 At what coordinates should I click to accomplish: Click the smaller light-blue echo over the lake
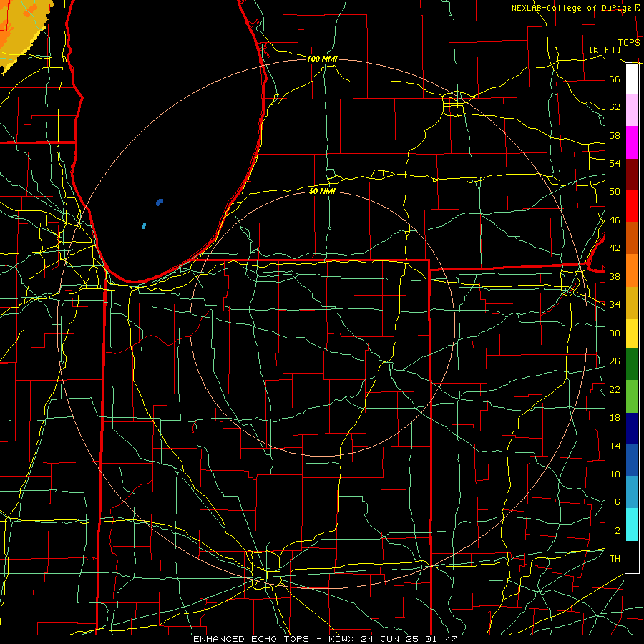[144, 226]
